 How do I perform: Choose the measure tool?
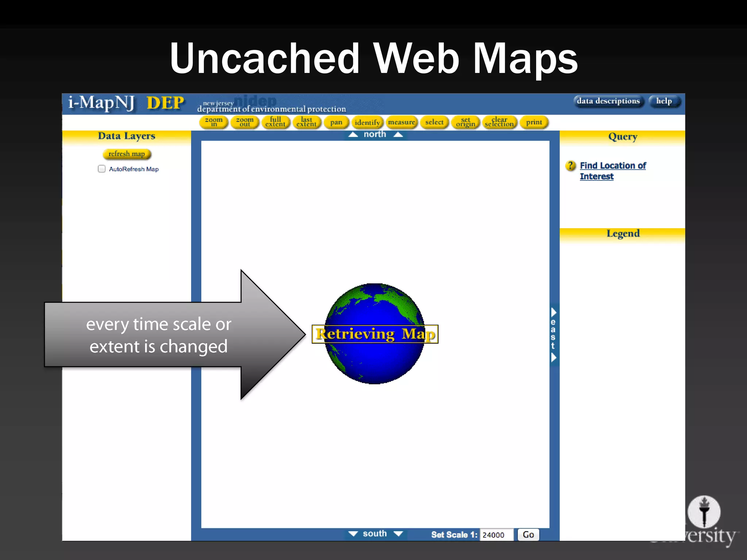point(402,122)
